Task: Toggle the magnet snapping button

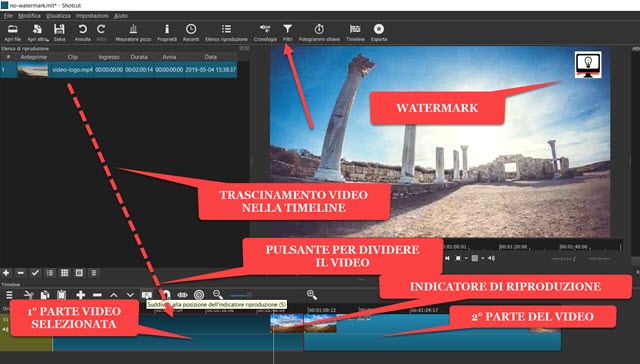Action: pos(166,295)
